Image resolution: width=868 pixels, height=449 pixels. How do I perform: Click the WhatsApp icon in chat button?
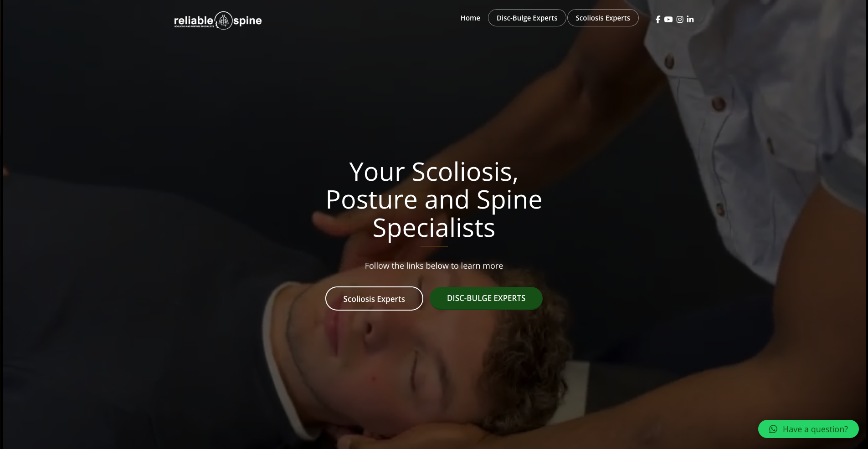[773, 429]
